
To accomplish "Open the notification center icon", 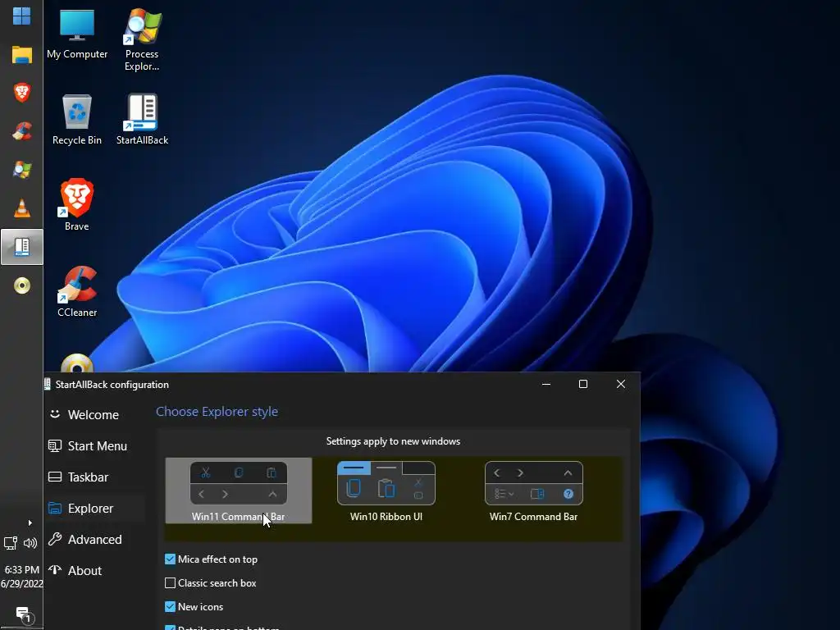I will (x=24, y=615).
